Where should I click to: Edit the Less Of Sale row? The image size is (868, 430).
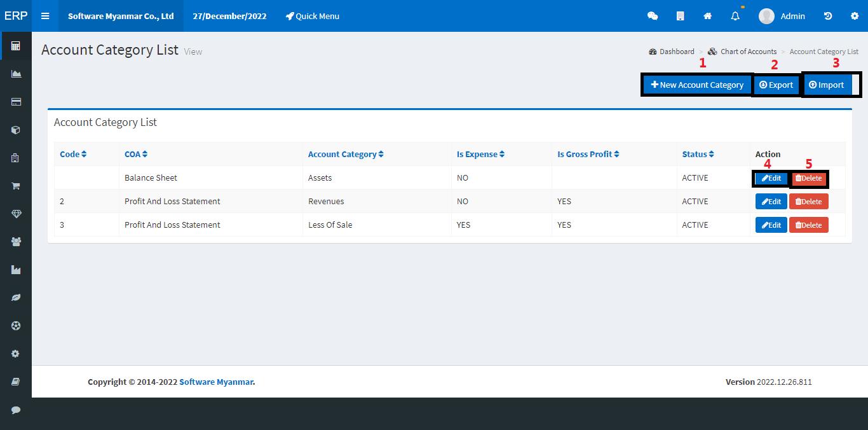771,225
